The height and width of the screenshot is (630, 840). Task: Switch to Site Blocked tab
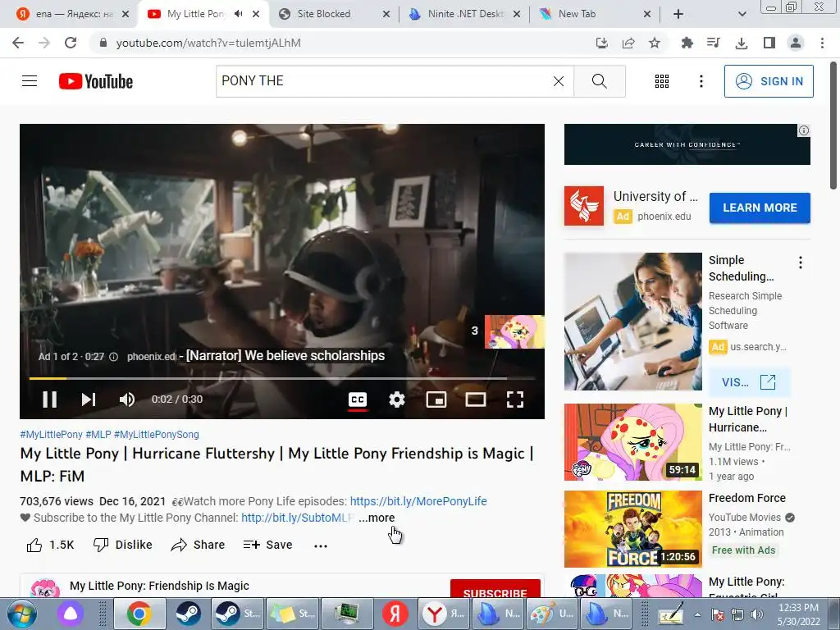point(335,14)
